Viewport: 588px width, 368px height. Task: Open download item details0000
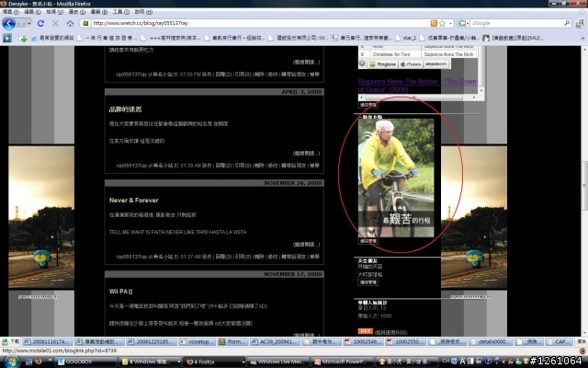(x=492, y=341)
